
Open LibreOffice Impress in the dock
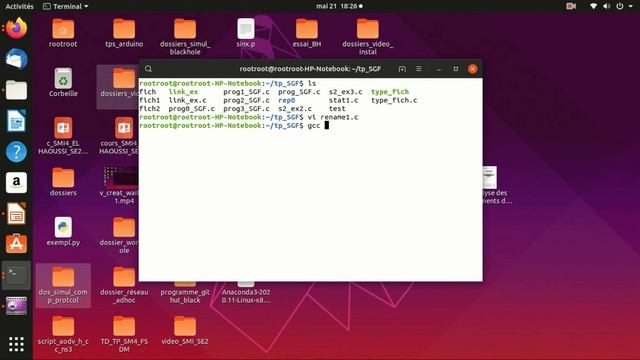tap(16, 213)
